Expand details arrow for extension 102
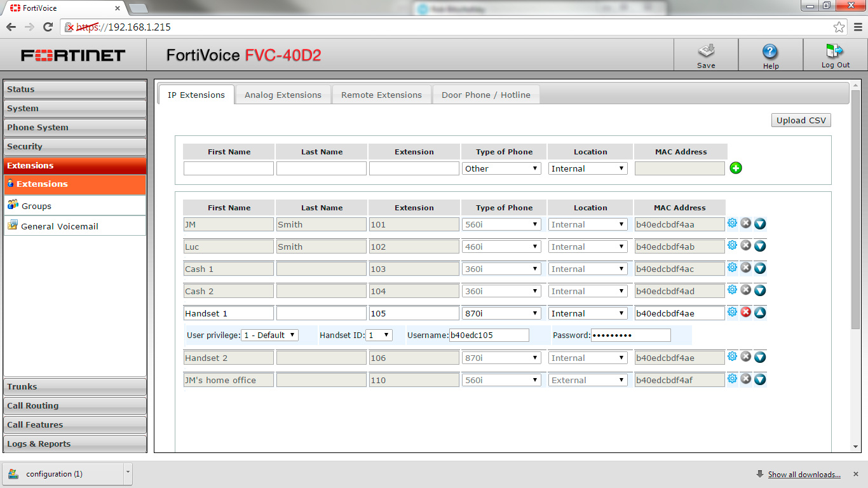This screenshot has width=868, height=488. point(760,246)
